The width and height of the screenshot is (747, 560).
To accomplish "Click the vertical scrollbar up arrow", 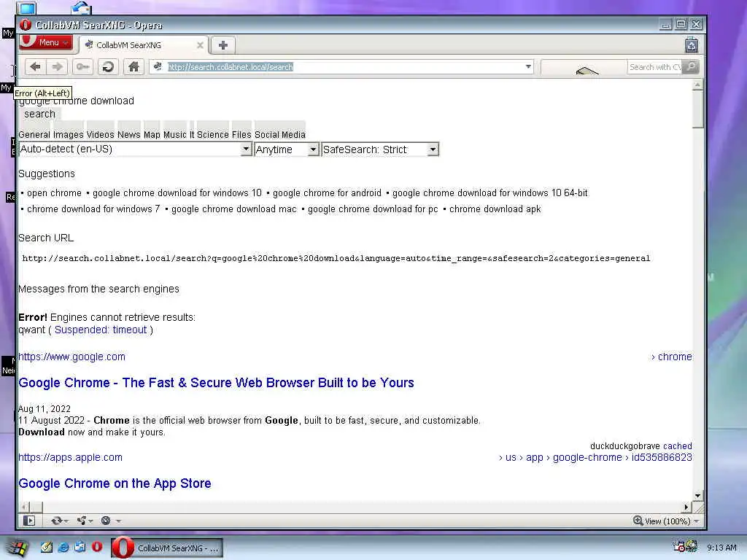I will point(697,85).
